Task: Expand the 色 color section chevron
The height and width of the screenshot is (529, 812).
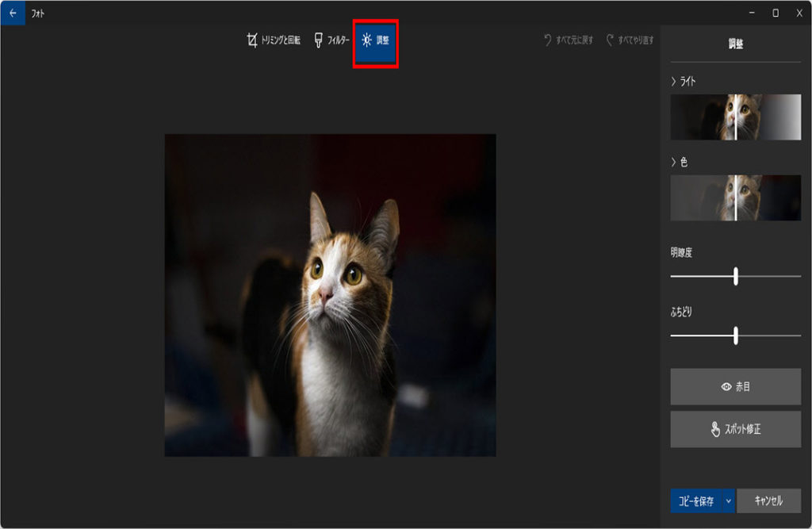Action: (674, 162)
